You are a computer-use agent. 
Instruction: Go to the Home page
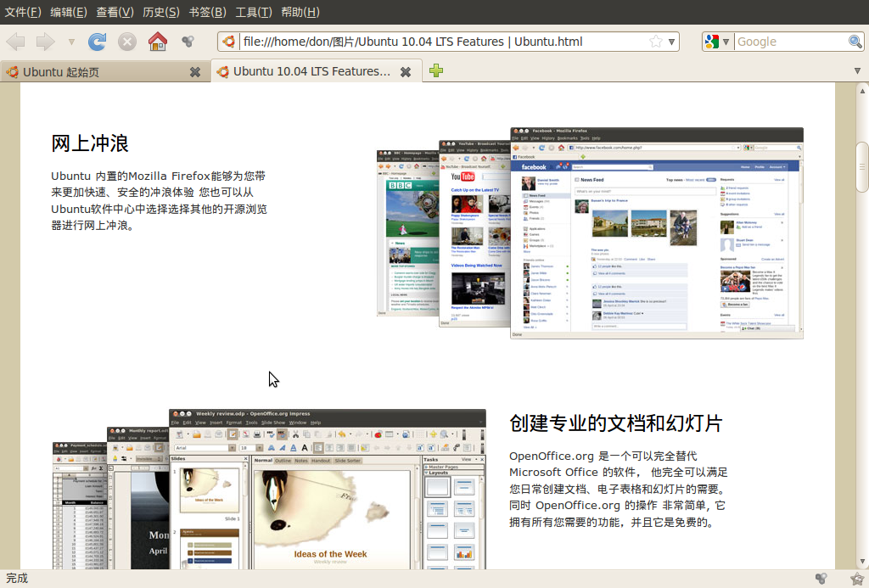pos(157,42)
